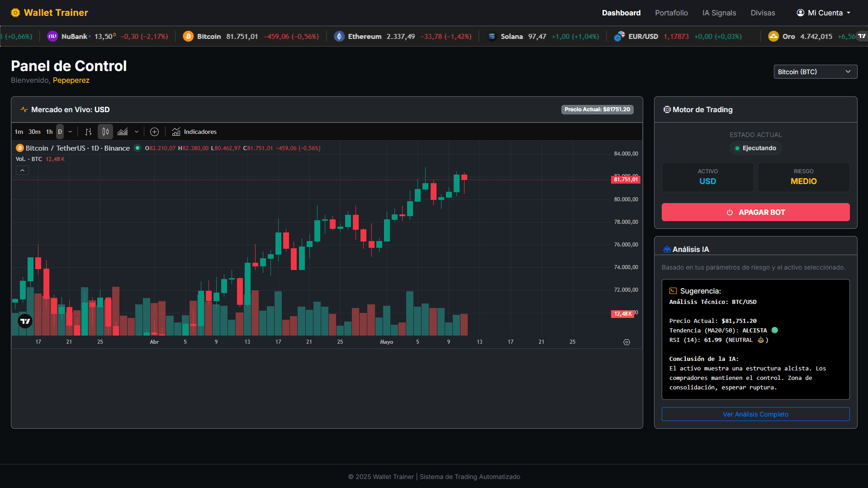Click the Wallet Trainer logo
This screenshot has height=488, width=868.
click(49, 13)
